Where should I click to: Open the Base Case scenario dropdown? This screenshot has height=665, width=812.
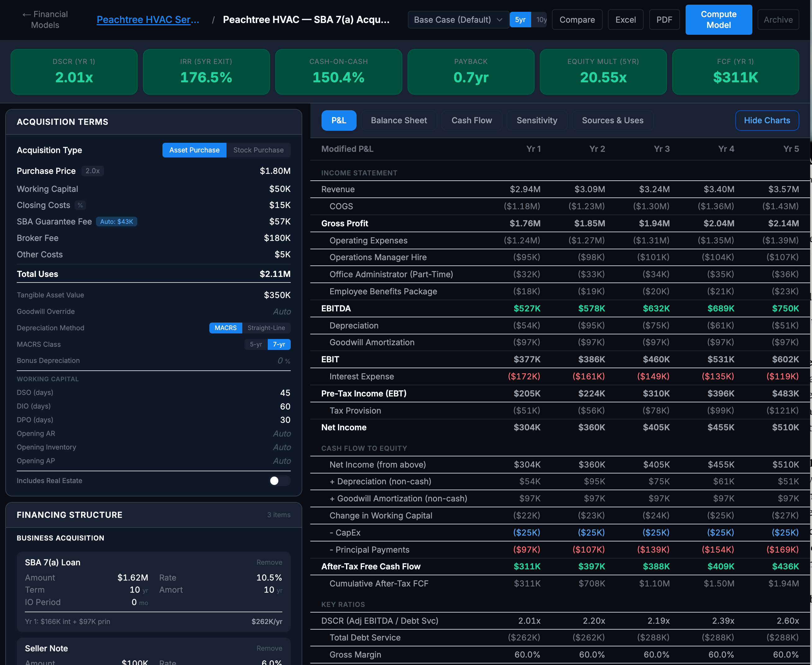coord(458,20)
